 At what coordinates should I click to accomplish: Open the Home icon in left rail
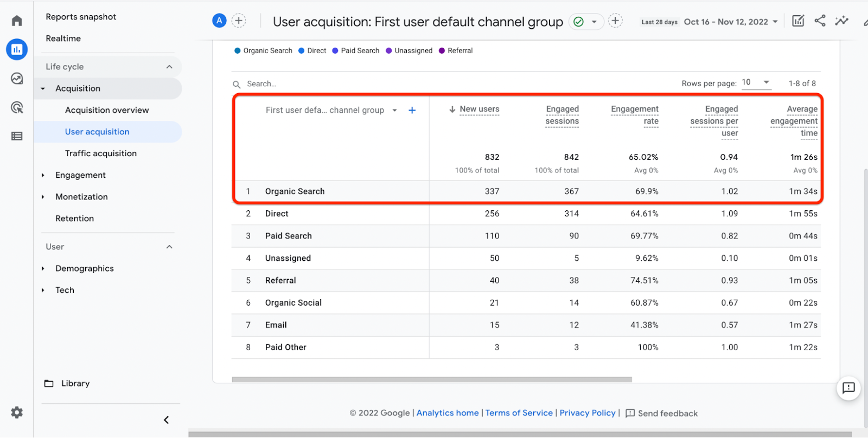17,21
